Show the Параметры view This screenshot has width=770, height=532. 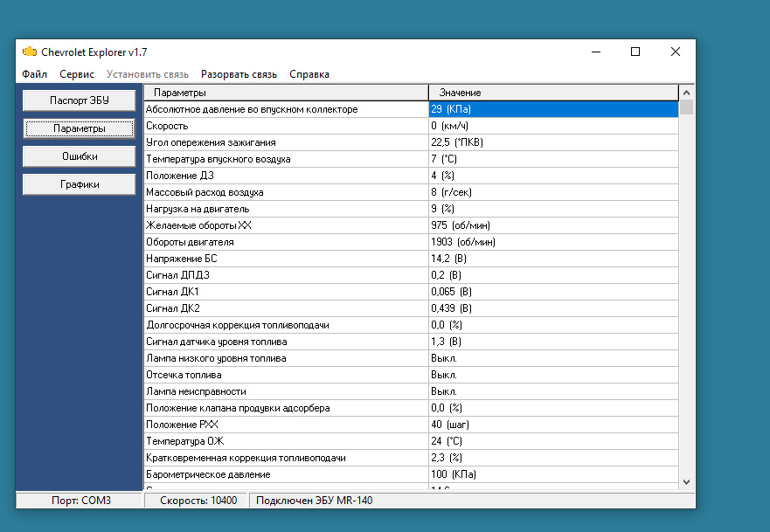(79, 128)
